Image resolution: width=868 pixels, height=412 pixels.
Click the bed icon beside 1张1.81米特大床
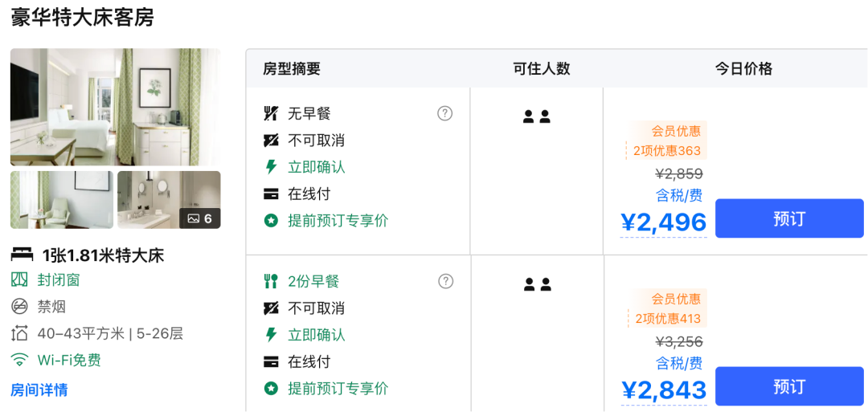[22, 255]
